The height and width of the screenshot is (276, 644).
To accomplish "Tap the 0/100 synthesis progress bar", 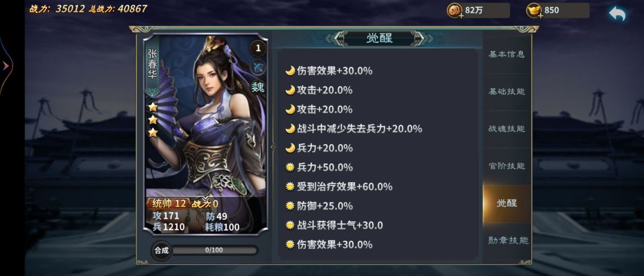I will click(214, 250).
